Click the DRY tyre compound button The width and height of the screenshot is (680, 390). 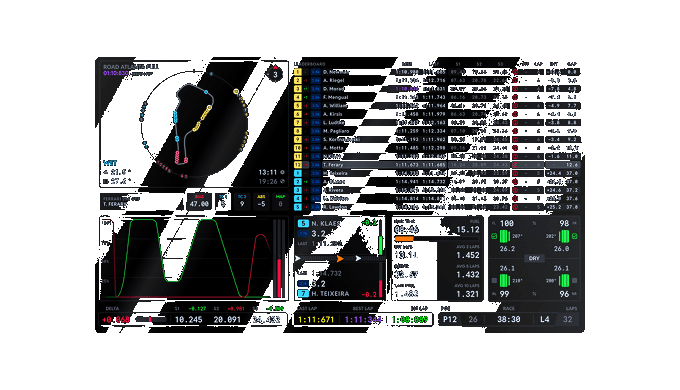[534, 258]
